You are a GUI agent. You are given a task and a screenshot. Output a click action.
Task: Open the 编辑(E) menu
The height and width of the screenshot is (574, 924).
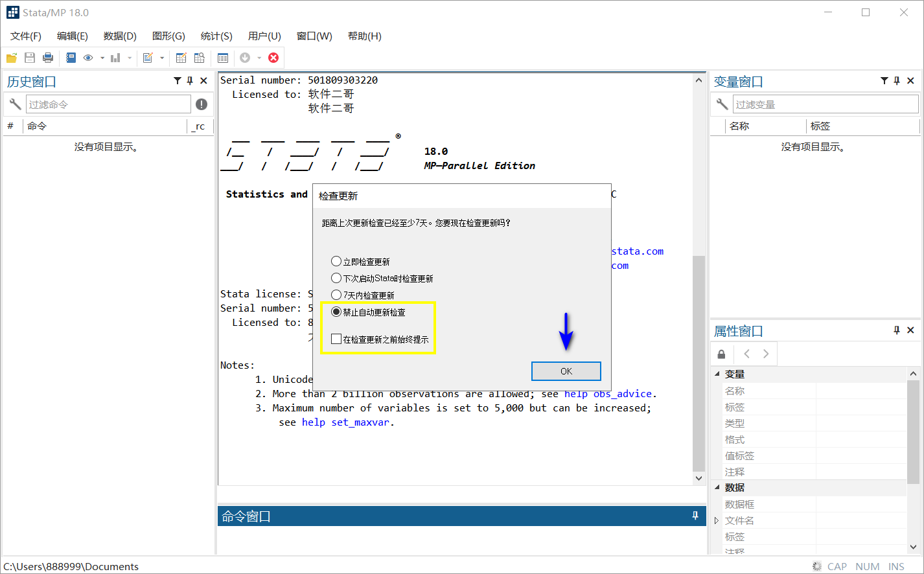point(73,36)
